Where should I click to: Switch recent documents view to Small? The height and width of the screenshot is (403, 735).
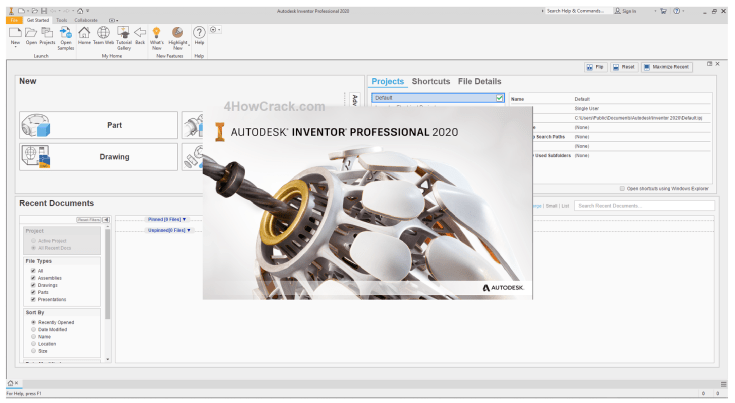coord(552,206)
